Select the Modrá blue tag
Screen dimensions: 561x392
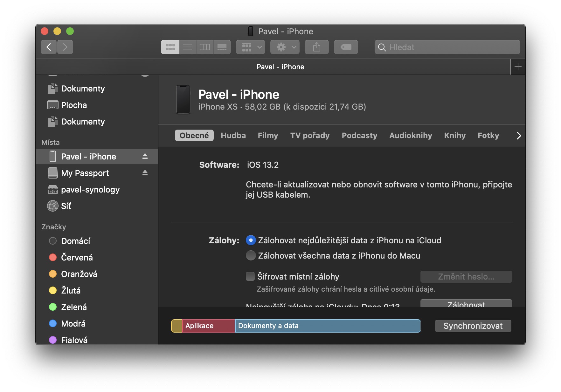pyautogui.click(x=97, y=323)
